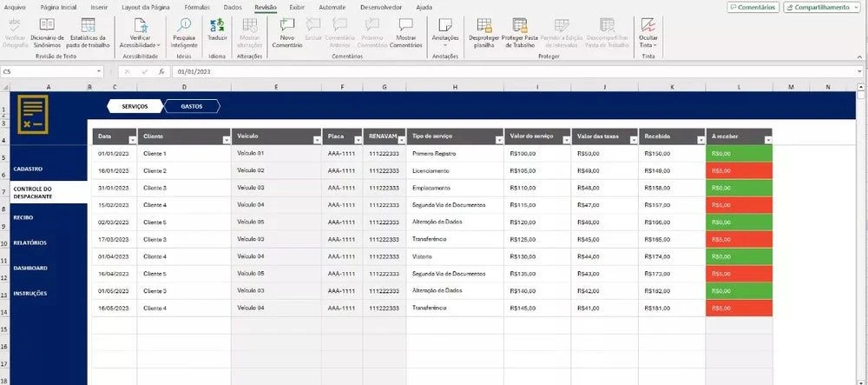Click the Primeiro Registro cell
Image resolution: width=868 pixels, height=385 pixels.
coord(455,154)
